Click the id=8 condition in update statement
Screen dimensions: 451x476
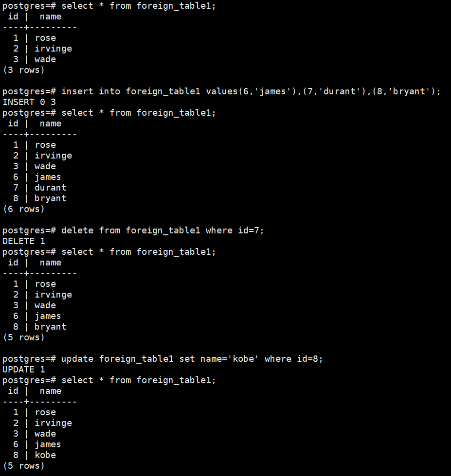point(307,359)
